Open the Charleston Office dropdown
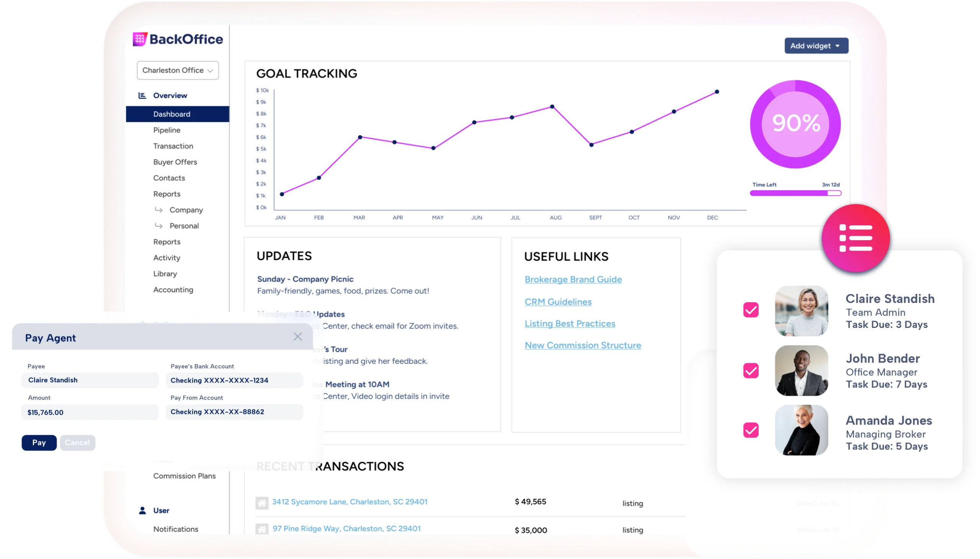The height and width of the screenshot is (559, 980). point(178,70)
